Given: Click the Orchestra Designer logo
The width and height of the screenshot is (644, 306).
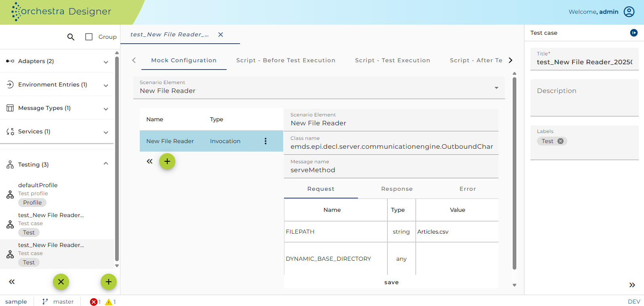Looking at the screenshot, I should pyautogui.click(x=61, y=11).
